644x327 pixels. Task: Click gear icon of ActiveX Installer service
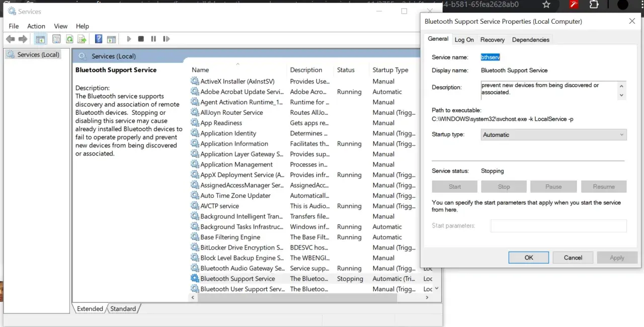click(195, 81)
